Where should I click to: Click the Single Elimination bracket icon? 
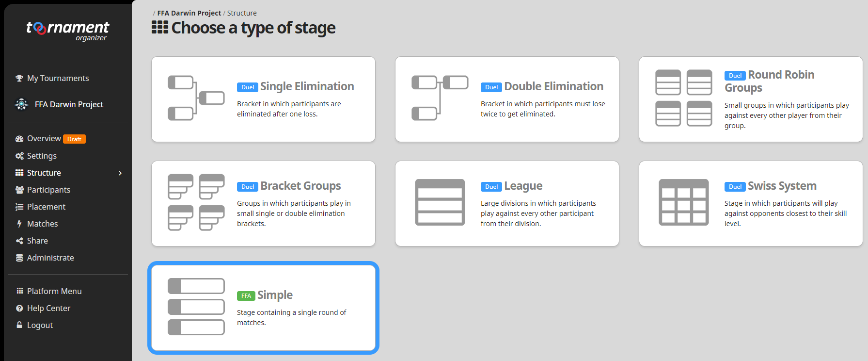196,98
